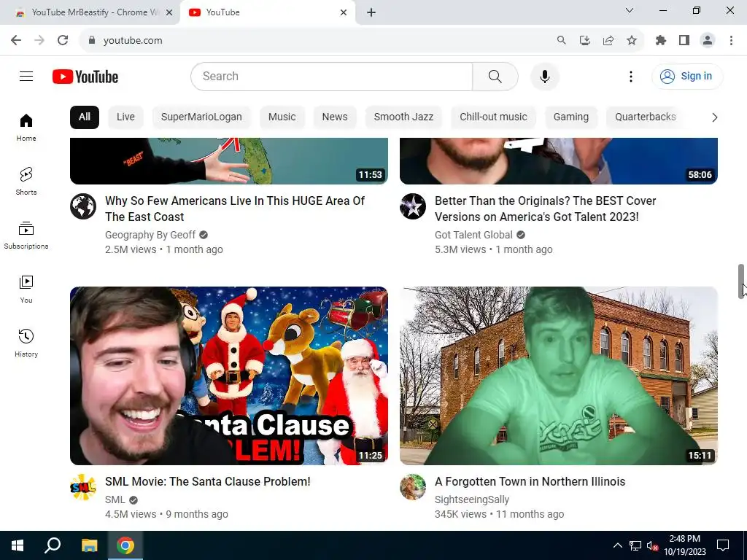Open 'A Forgotten Town in Northern Illinois' title
Screen dimensions: 747x560
click(x=530, y=481)
